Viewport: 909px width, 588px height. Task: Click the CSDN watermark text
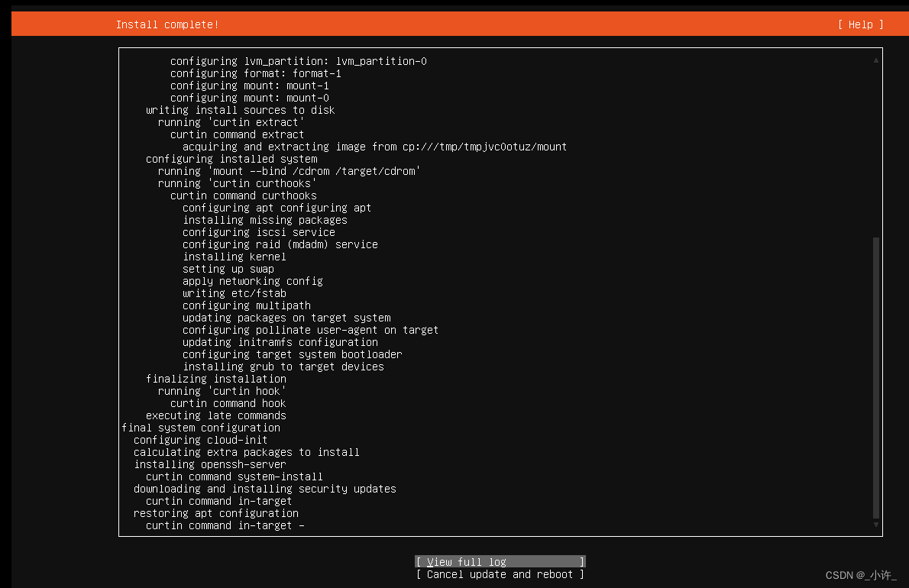click(x=860, y=575)
